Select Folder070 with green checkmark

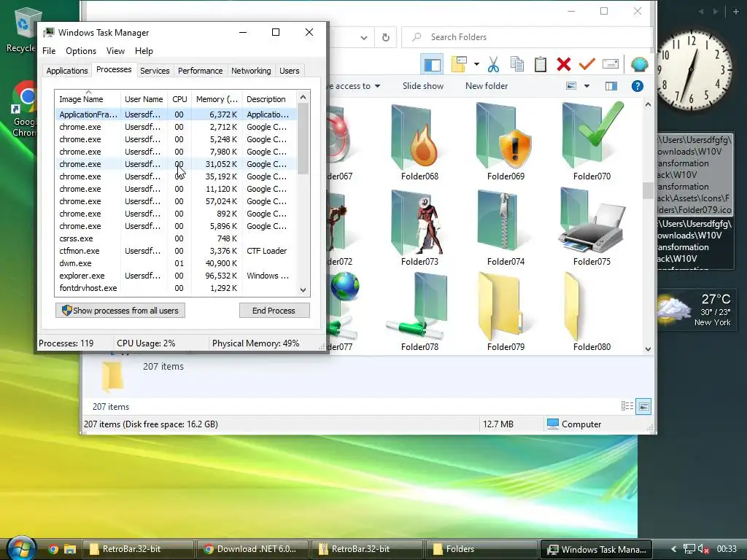pyautogui.click(x=592, y=142)
